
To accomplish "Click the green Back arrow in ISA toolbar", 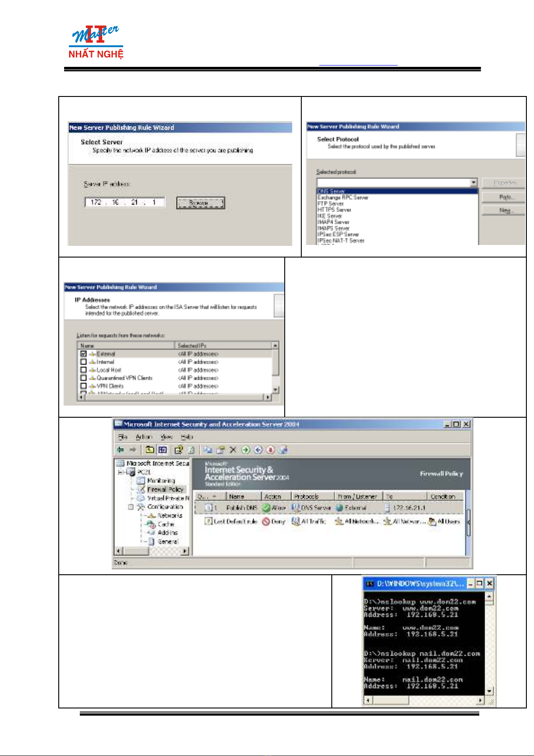I will (x=121, y=450).
